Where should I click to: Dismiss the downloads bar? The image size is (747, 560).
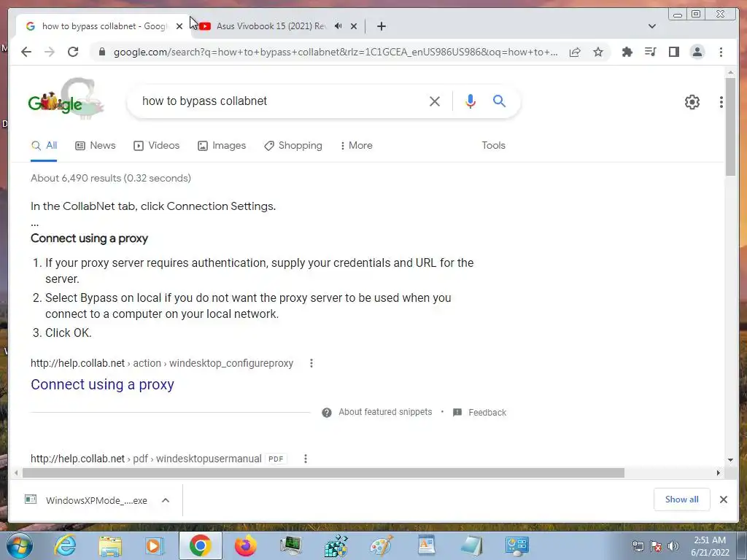[723, 499]
